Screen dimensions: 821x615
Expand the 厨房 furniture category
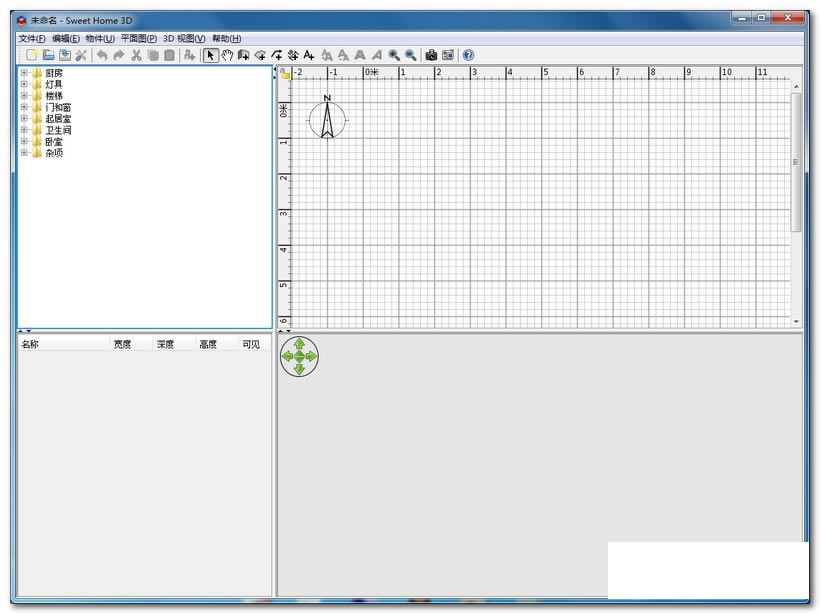point(24,73)
